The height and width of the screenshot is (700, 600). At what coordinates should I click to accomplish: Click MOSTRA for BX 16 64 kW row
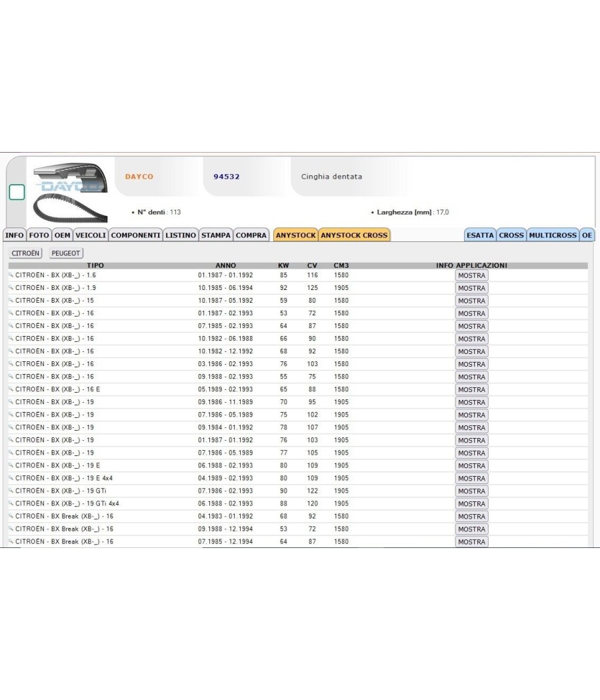[471, 326]
